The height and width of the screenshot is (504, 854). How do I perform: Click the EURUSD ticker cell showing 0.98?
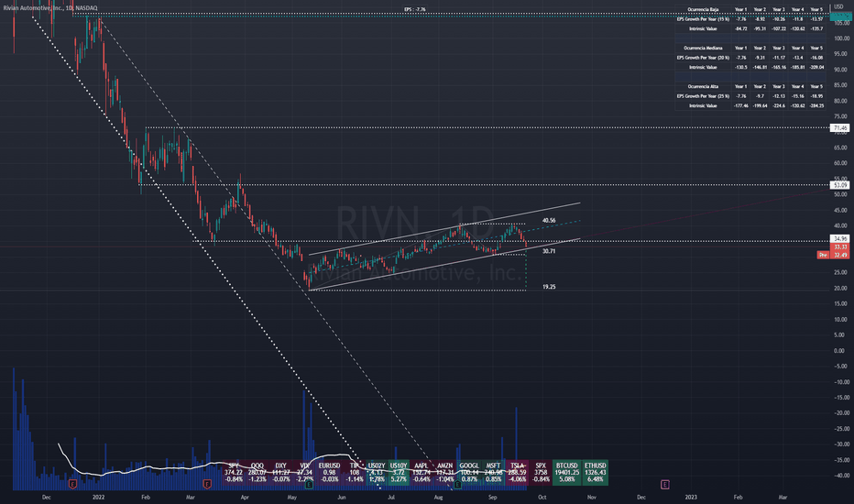point(329,473)
